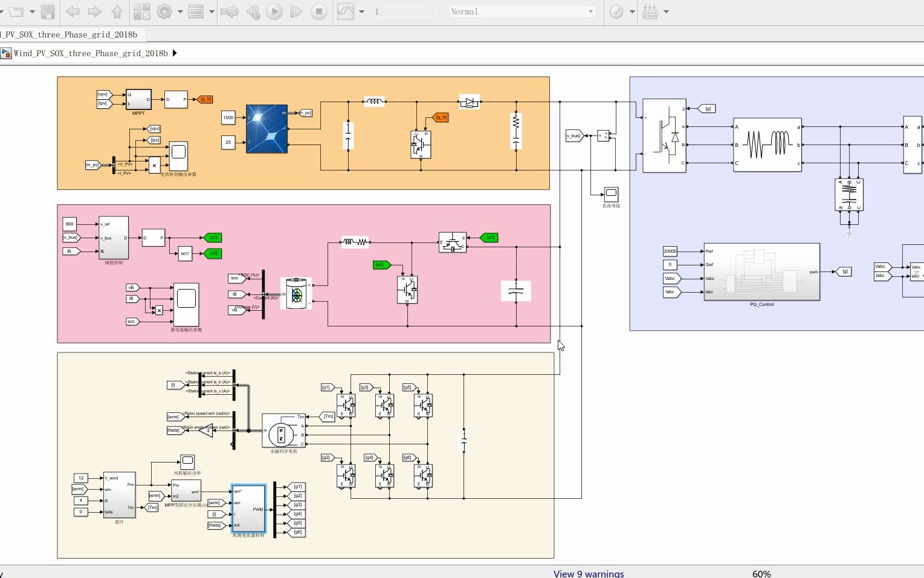Screen dimensions: 924x578
Task: Stop the simulation
Action: click(x=319, y=11)
